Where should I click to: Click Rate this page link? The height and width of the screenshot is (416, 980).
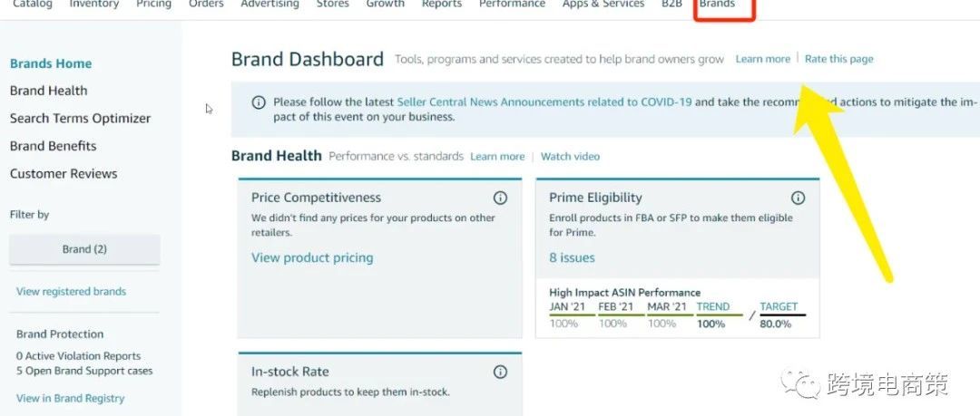[838, 59]
